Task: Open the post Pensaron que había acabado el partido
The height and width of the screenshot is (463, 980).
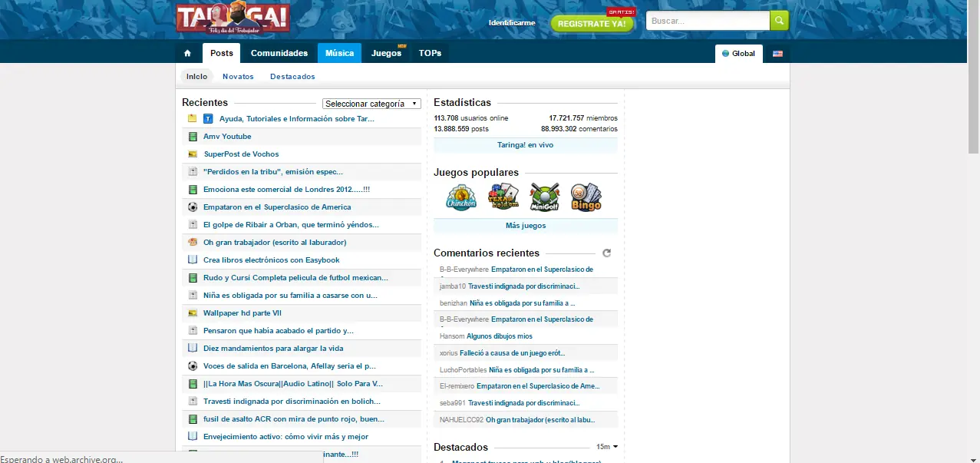Action: (x=279, y=331)
